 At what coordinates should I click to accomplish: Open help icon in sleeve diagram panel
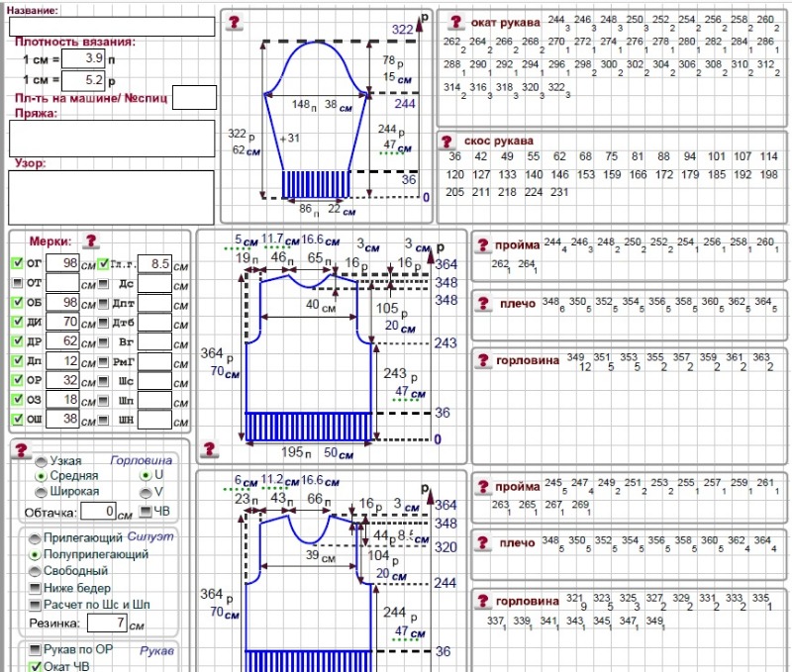pos(236,23)
